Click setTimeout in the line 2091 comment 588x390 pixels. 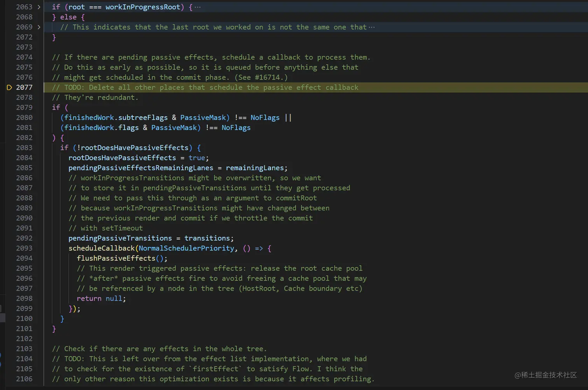coord(122,228)
